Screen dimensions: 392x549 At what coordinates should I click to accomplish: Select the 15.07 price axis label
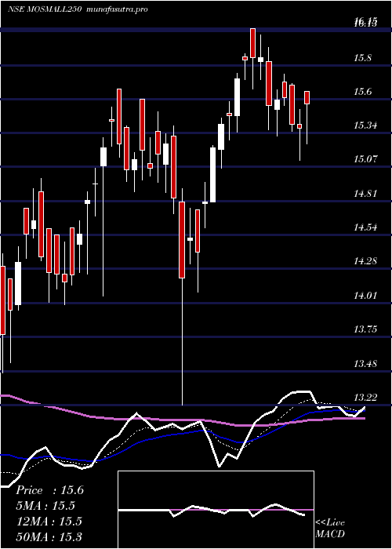365,159
